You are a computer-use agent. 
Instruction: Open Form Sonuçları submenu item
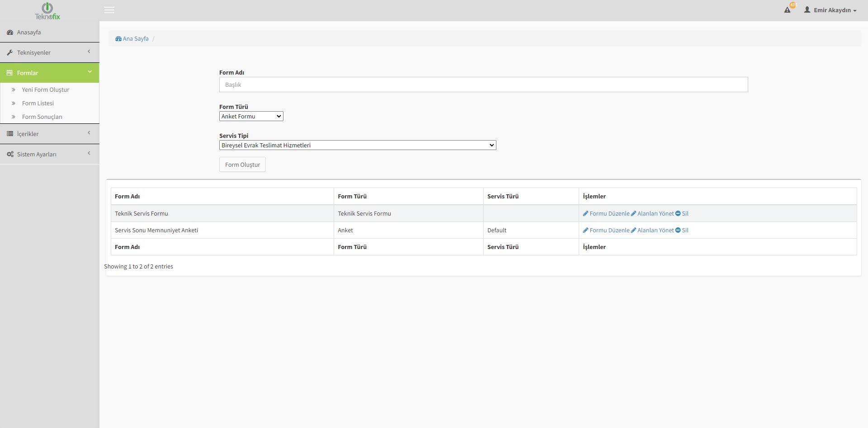point(42,117)
